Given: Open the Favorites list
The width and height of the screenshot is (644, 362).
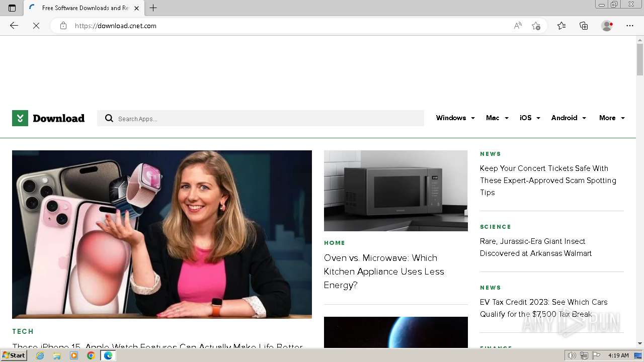Looking at the screenshot, I should (561, 26).
